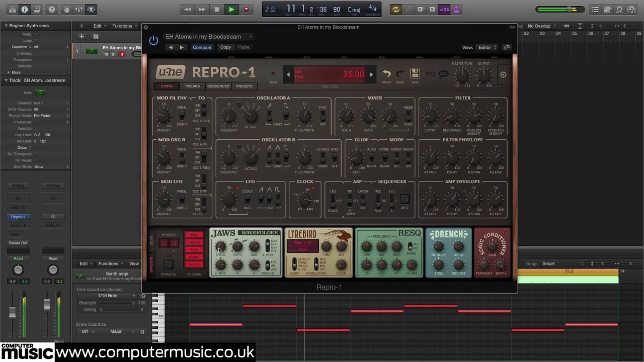Switch to the SEQUENCER tab
This screenshot has width=644, height=362.
pyautogui.click(x=218, y=86)
